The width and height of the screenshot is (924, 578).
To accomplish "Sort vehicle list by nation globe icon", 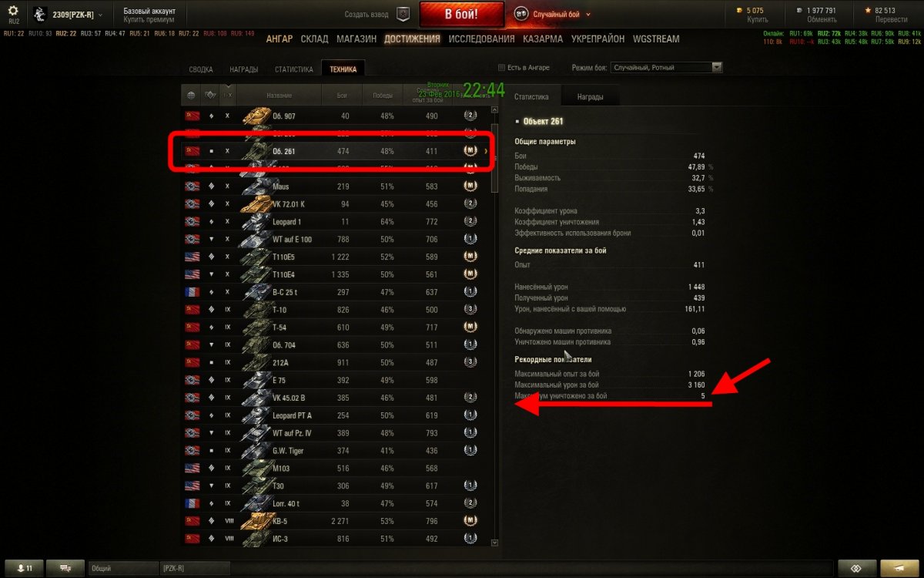I will 191,96.
